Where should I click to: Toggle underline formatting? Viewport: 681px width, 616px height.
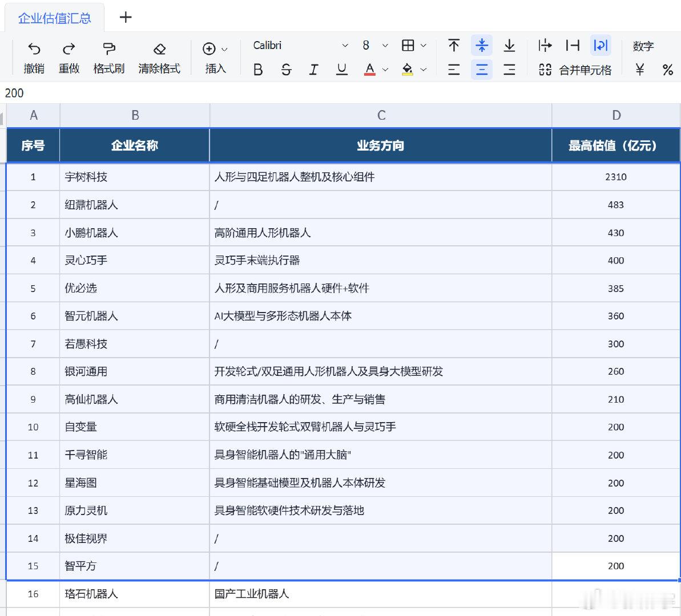342,70
